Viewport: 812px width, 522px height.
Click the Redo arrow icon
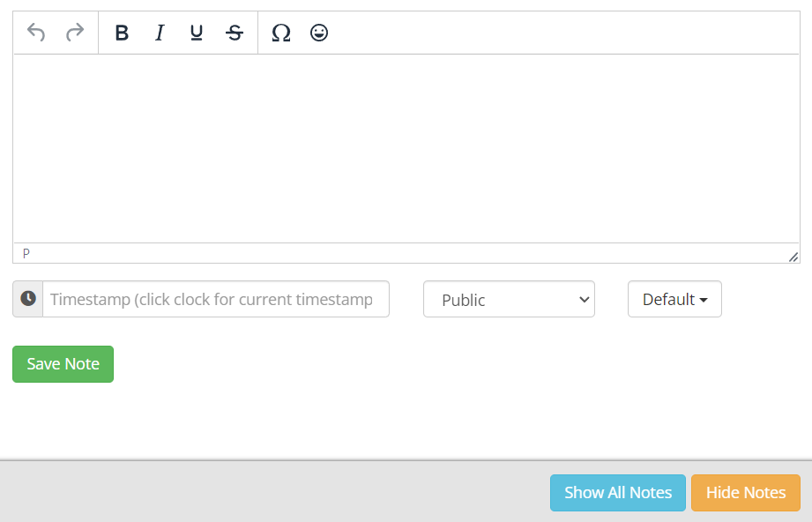[x=75, y=33]
